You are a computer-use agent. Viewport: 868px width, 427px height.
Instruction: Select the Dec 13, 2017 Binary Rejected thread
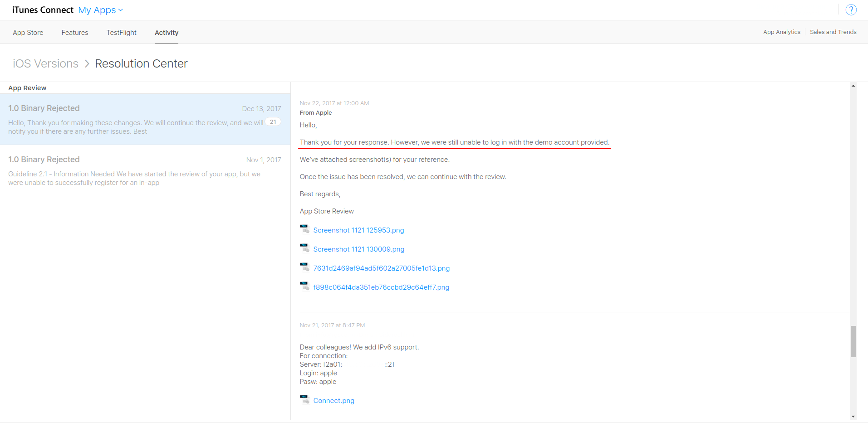click(145, 119)
